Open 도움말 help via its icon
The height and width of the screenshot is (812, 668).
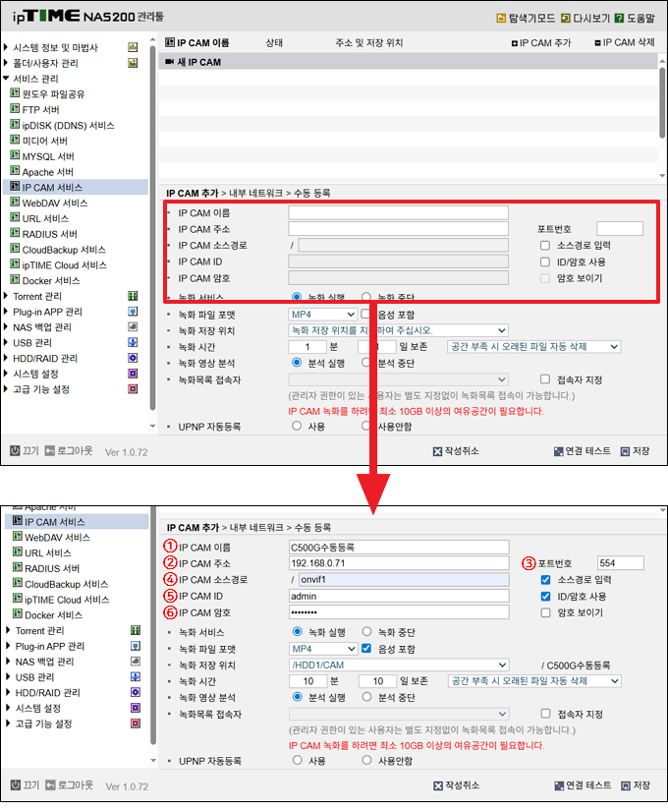pyautogui.click(x=618, y=19)
